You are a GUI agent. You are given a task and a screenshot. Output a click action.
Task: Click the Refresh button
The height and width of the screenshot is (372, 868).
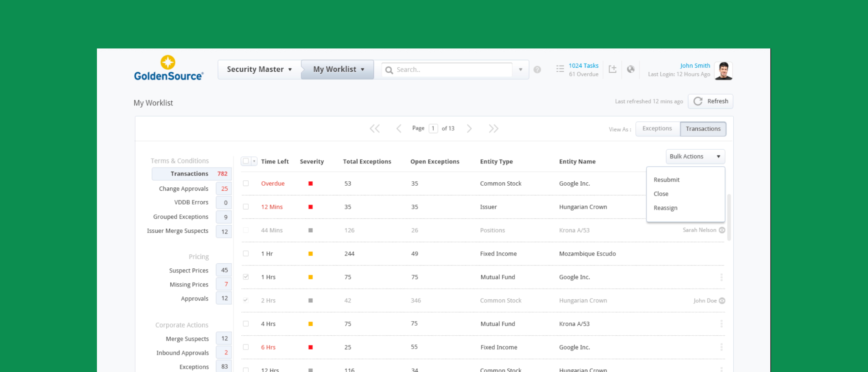coord(711,101)
